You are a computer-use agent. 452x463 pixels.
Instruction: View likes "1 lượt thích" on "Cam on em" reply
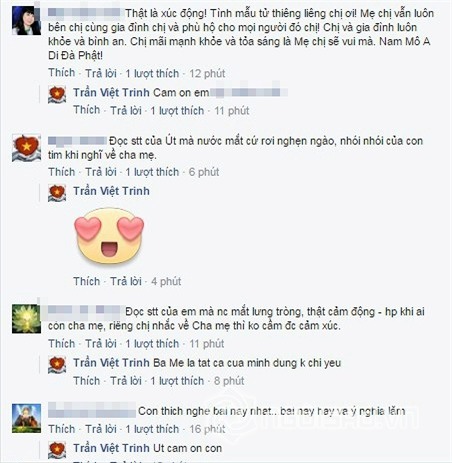(x=177, y=111)
